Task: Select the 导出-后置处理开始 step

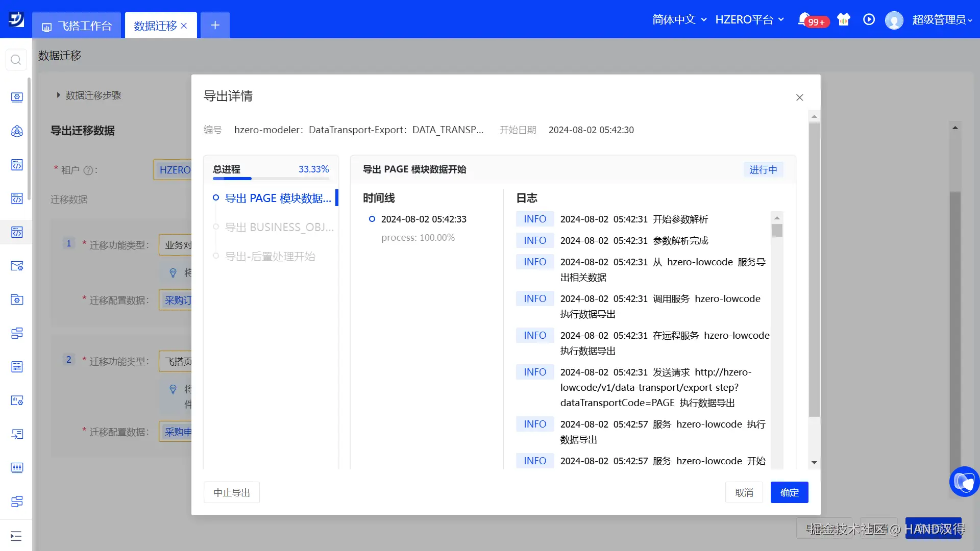Action: (x=270, y=256)
